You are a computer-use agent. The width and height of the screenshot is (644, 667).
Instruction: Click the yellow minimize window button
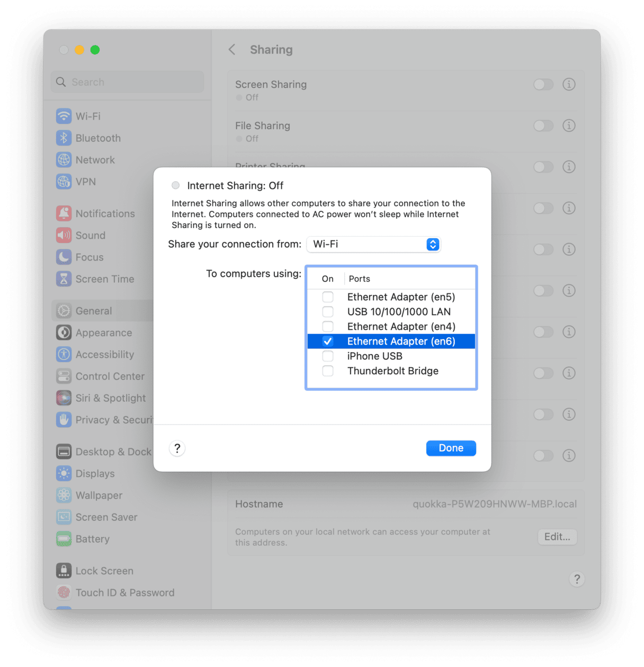click(79, 50)
